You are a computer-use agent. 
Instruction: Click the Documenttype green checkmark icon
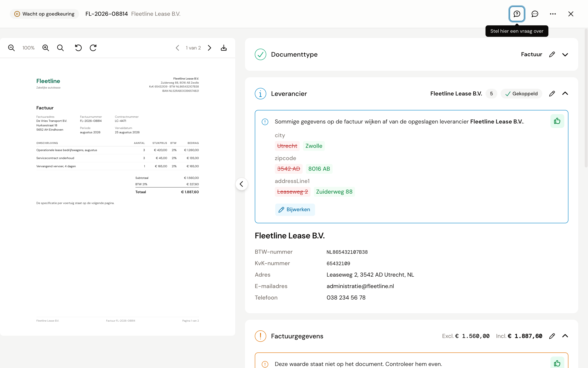[261, 54]
